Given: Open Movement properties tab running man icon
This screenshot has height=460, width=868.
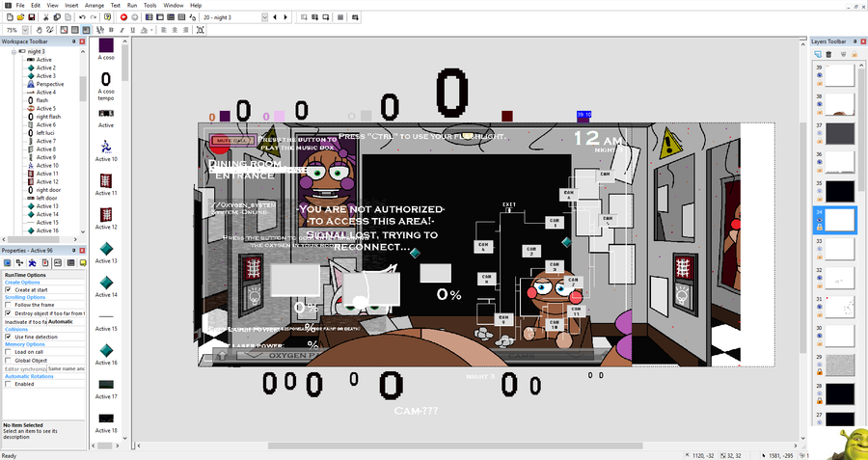Looking at the screenshot, I should click(32, 262).
